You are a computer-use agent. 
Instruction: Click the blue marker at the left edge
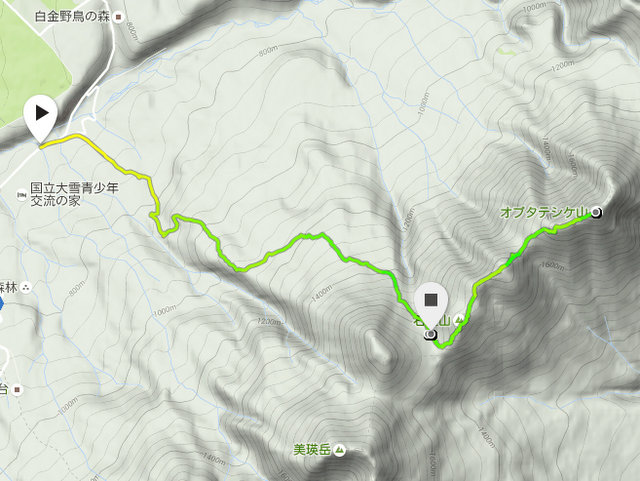pos(1,304)
